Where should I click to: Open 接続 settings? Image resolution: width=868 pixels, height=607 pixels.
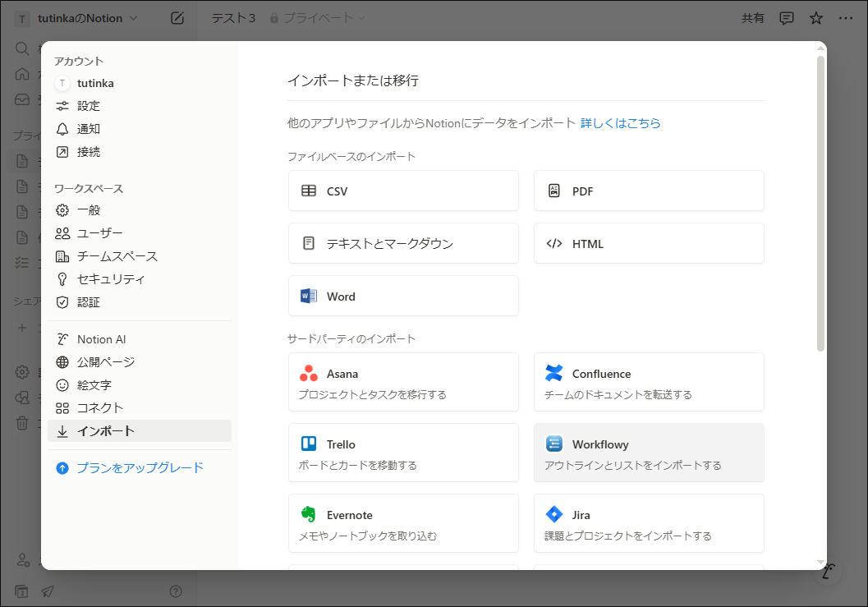pos(140,152)
